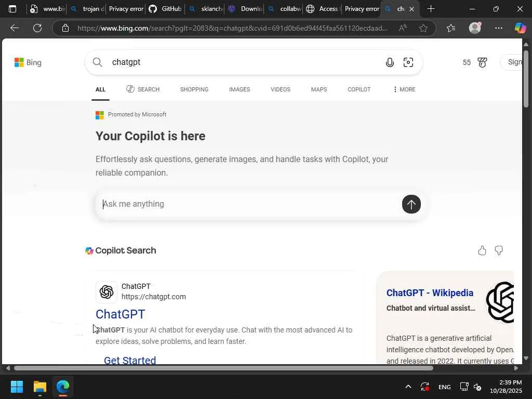Click the vertical page scrollbar thumb

point(526,79)
